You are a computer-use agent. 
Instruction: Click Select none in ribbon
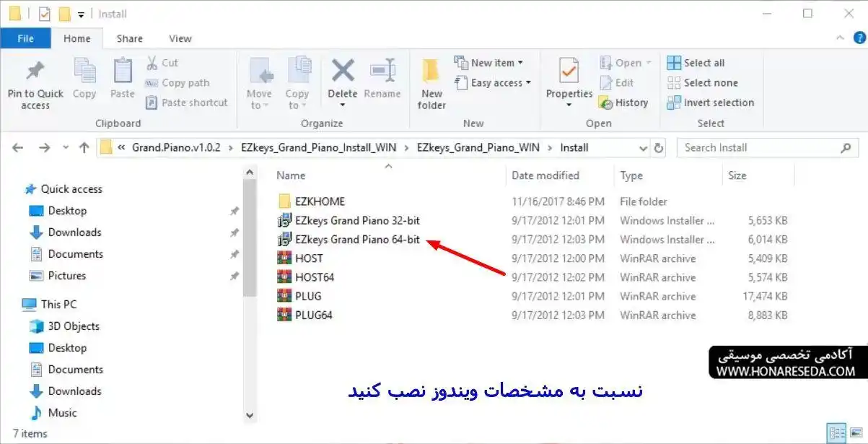pos(702,83)
